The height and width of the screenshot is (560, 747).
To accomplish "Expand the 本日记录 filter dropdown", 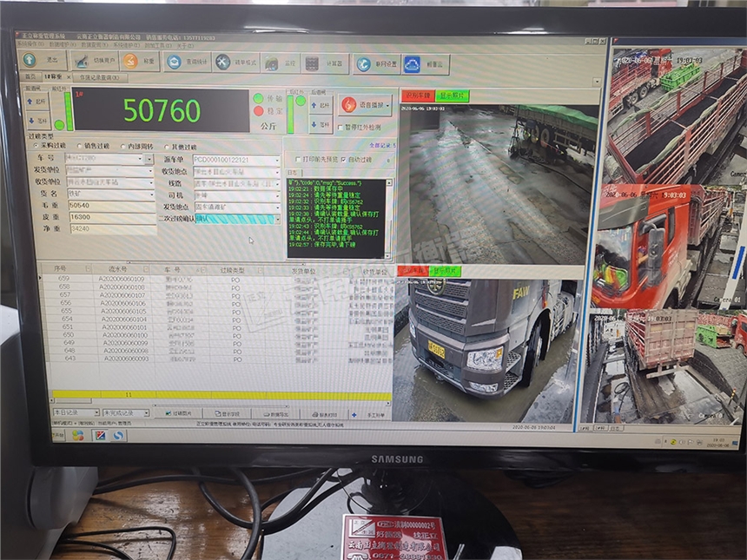I will click(x=96, y=413).
